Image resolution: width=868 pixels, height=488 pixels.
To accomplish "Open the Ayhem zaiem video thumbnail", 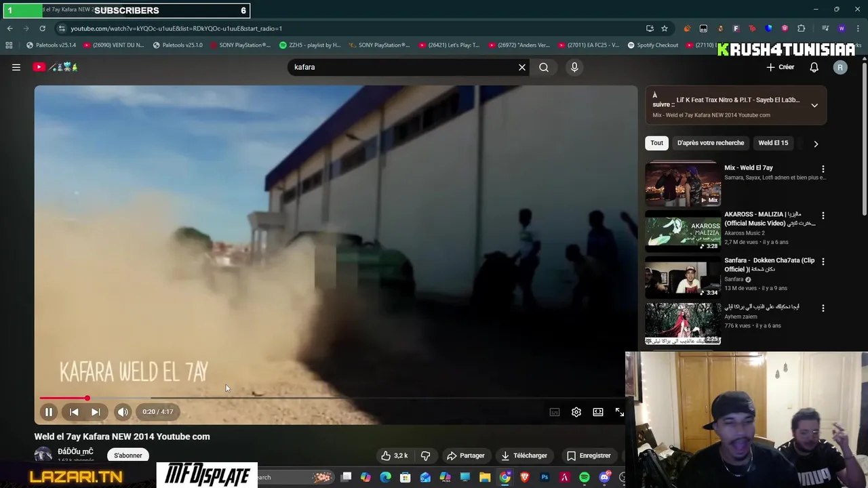I will point(683,323).
